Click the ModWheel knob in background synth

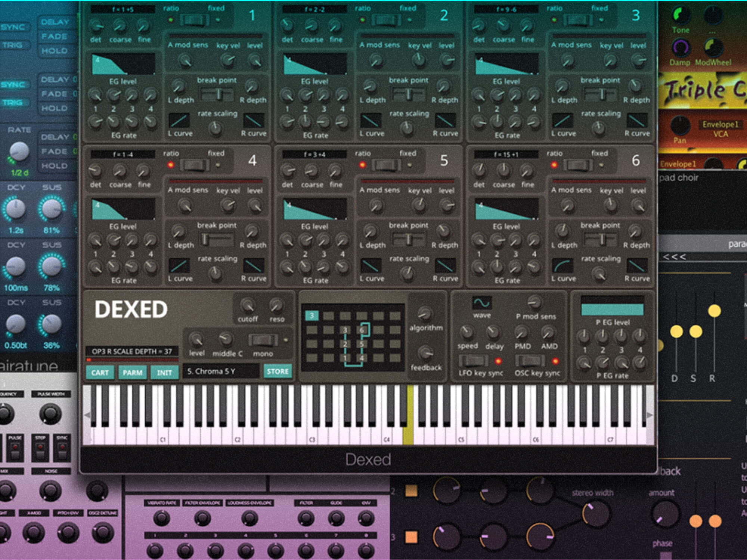pos(713,47)
